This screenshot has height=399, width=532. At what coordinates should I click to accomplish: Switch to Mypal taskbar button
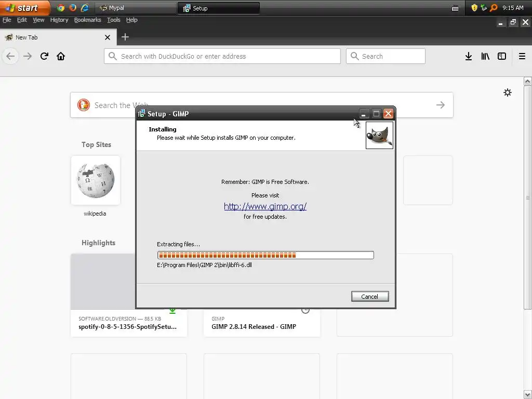click(135, 8)
